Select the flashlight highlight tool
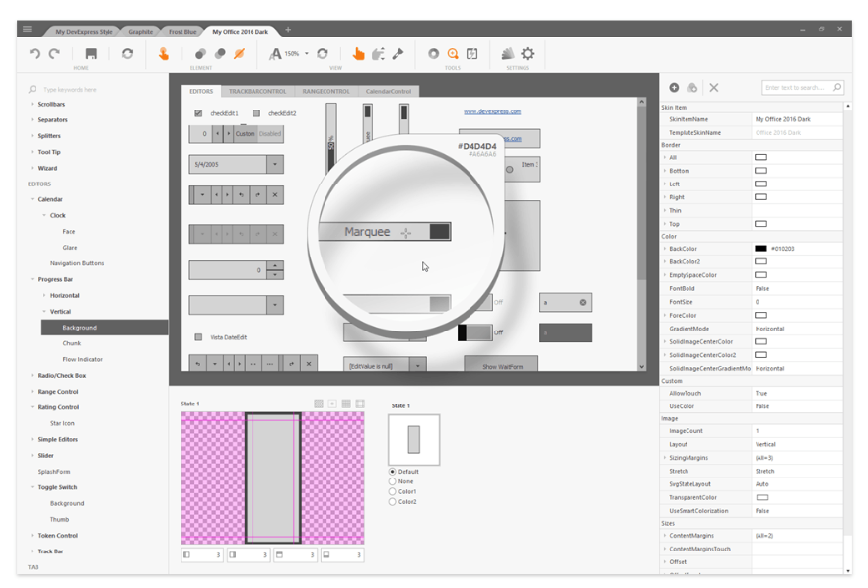 (398, 53)
